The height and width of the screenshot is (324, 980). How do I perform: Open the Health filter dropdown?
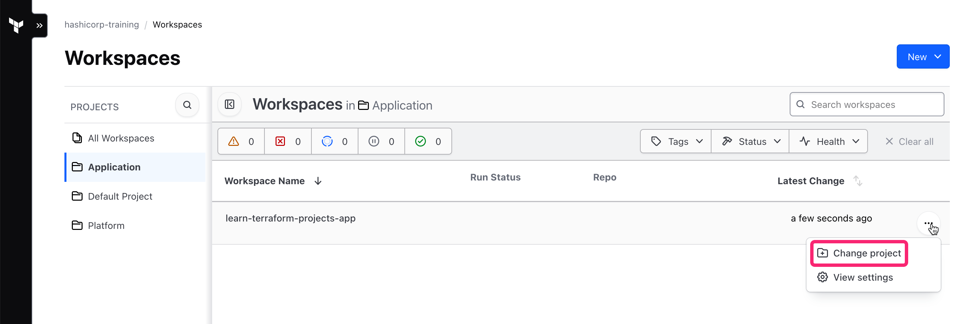829,141
